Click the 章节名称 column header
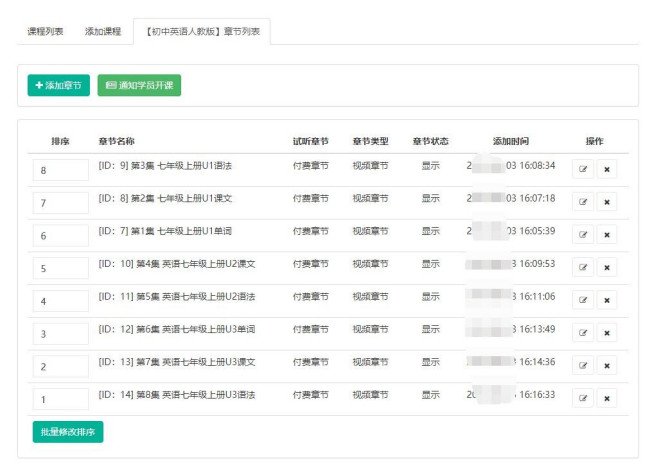Screen dimensions: 650x464 click(116, 141)
